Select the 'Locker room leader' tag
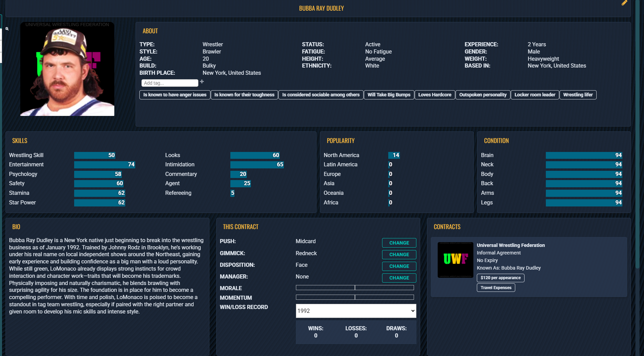This screenshot has width=644, height=356. (x=535, y=95)
